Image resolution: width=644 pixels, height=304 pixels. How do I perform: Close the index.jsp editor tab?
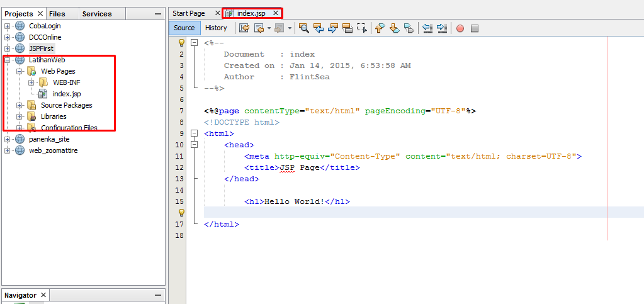276,13
